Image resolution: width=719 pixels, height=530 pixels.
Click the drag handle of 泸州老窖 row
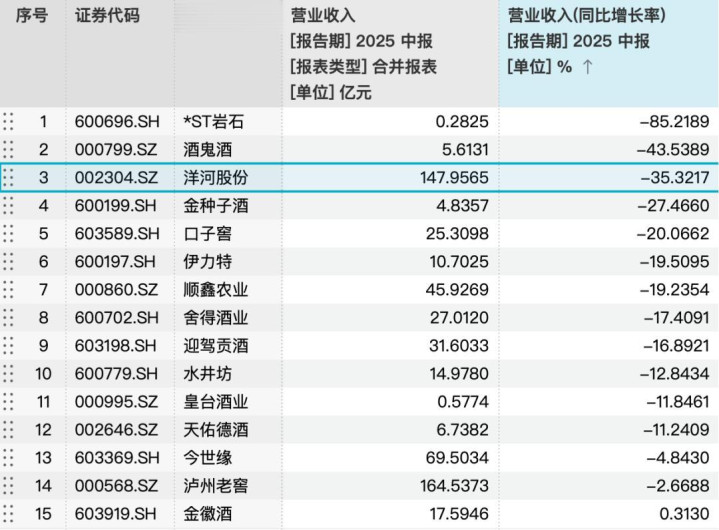pyautogui.click(x=8, y=486)
